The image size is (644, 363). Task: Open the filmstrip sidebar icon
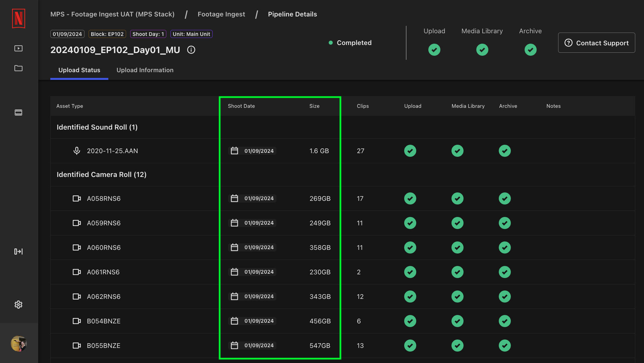18,112
